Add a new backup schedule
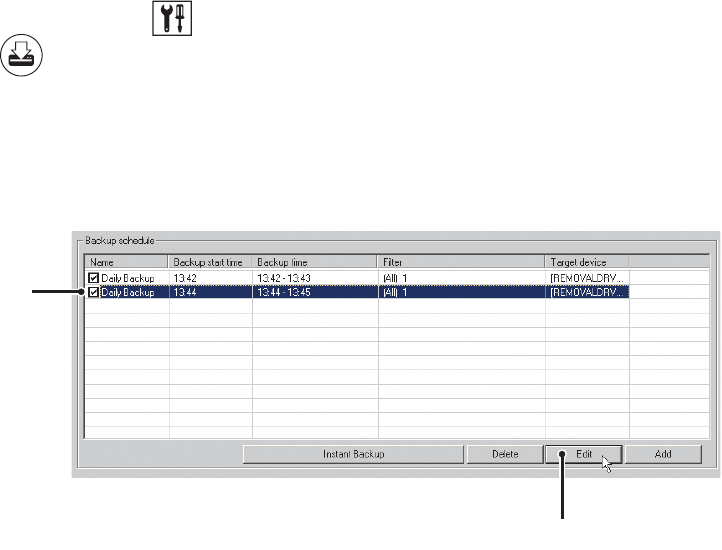This screenshot has height=550, width=722. coord(663,454)
